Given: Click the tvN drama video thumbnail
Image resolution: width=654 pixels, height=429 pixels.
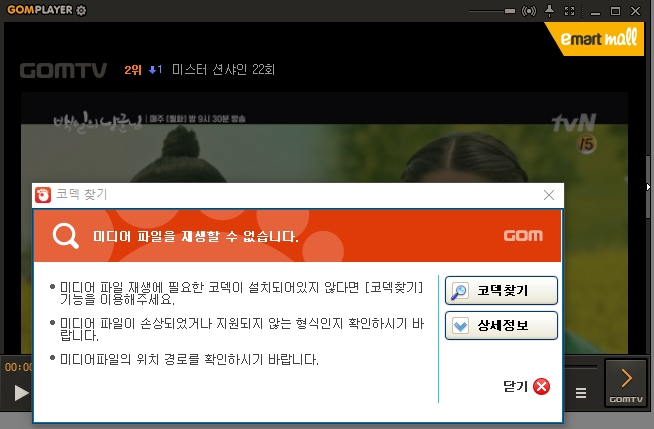Looking at the screenshot, I should click(x=324, y=138).
